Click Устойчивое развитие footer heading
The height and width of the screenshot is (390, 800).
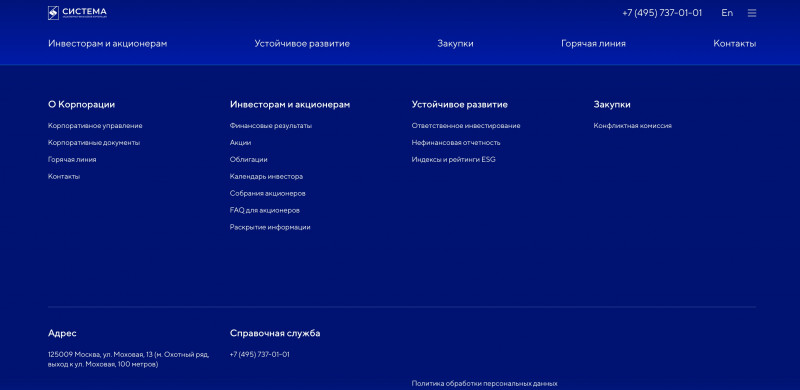coord(460,104)
